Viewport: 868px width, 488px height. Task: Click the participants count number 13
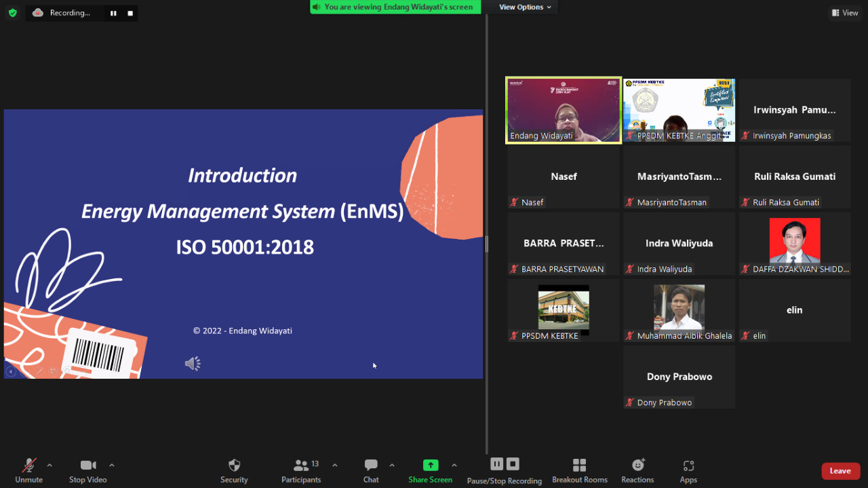coord(315,464)
